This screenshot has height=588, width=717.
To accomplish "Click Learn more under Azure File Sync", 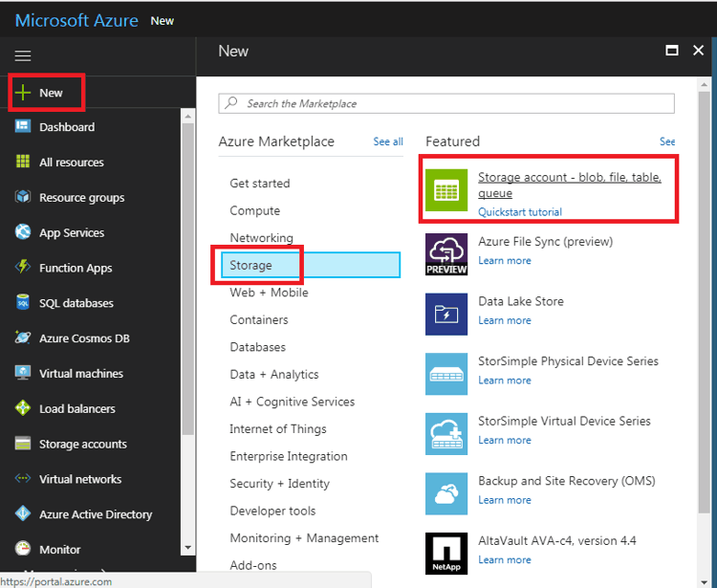I will click(505, 261).
